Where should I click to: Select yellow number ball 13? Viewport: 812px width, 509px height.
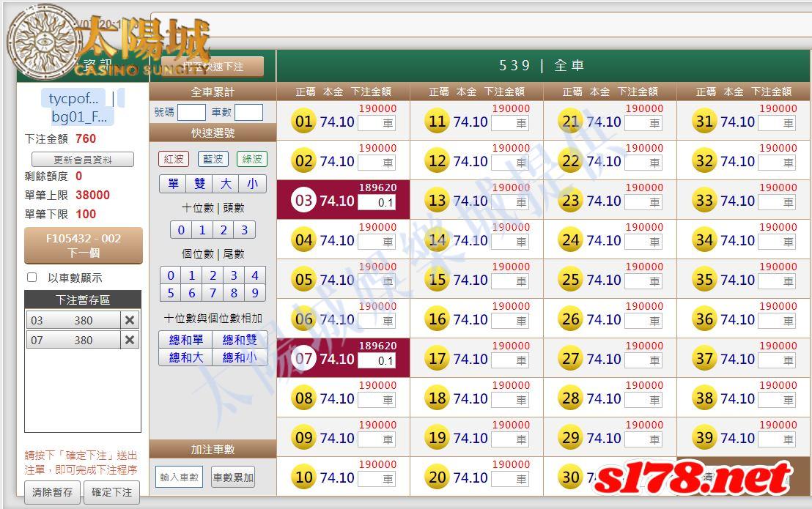point(437,200)
